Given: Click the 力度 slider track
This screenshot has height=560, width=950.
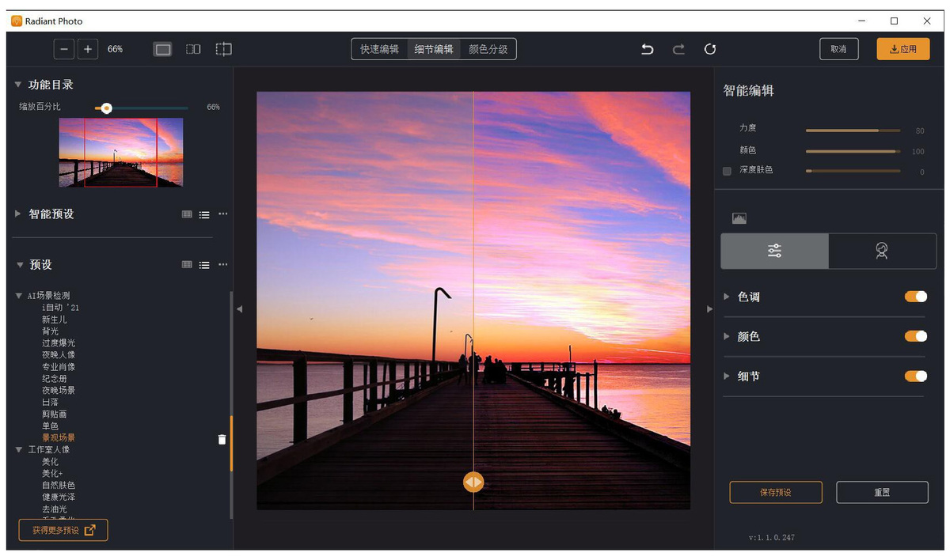Looking at the screenshot, I should pos(853,130).
